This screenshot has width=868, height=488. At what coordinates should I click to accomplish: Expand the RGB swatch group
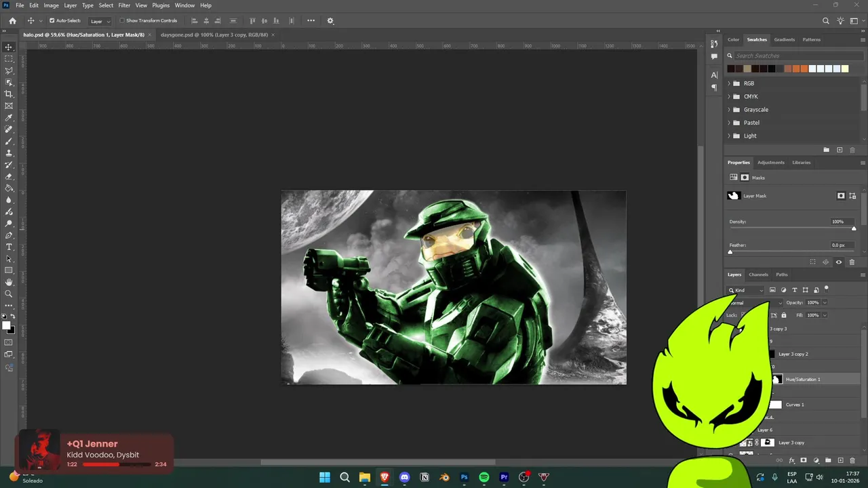click(729, 83)
